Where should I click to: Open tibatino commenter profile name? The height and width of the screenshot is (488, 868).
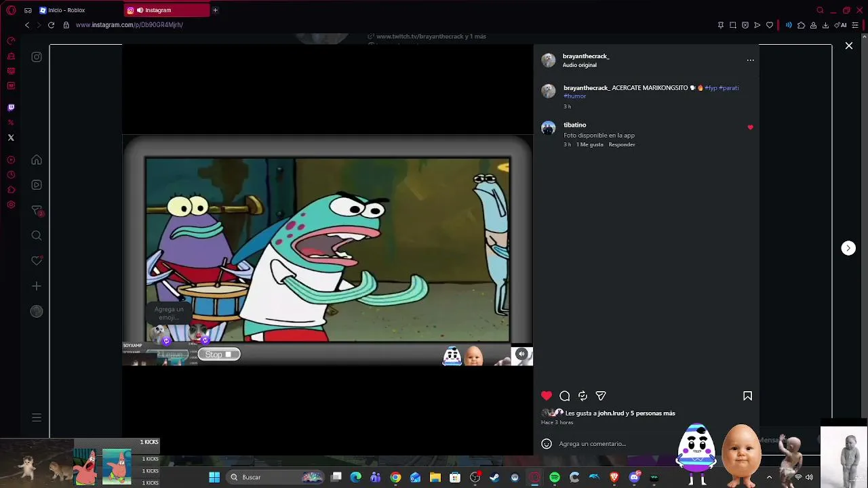coord(575,125)
